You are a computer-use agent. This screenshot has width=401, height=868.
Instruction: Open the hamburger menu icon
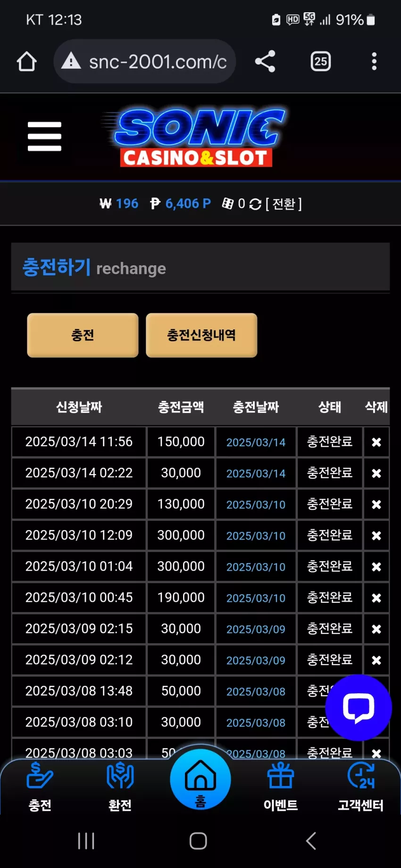(44, 137)
